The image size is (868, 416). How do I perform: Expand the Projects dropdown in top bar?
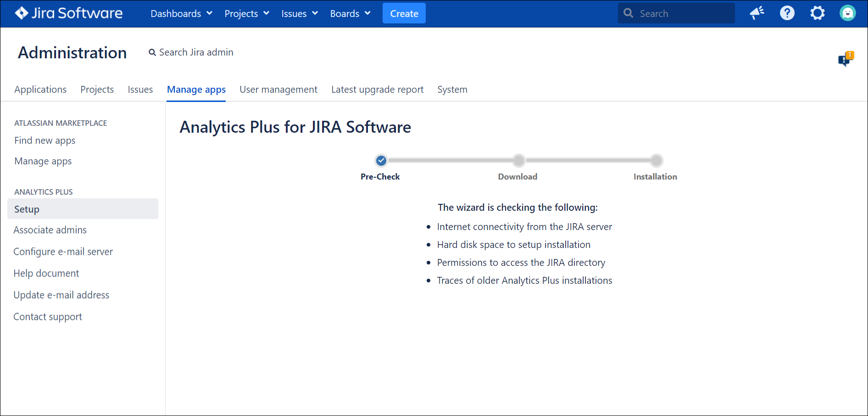(x=246, y=14)
